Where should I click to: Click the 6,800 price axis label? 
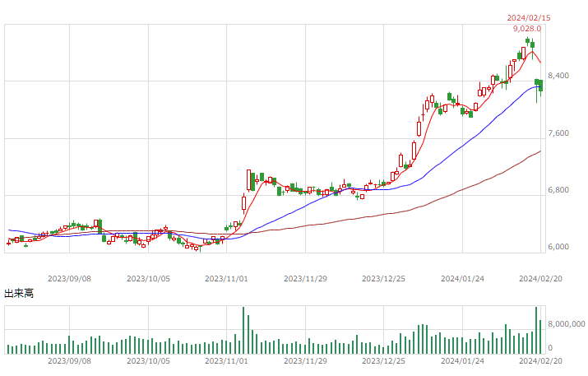pos(558,190)
